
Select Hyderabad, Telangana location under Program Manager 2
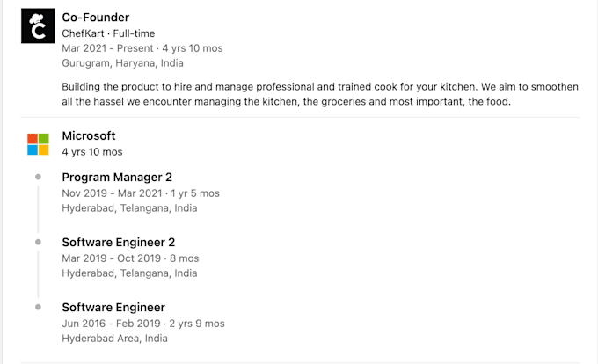[x=129, y=208]
